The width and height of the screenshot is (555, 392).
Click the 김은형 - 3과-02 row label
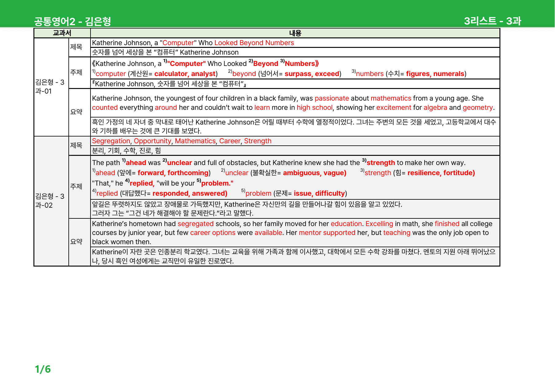[x=50, y=201]
